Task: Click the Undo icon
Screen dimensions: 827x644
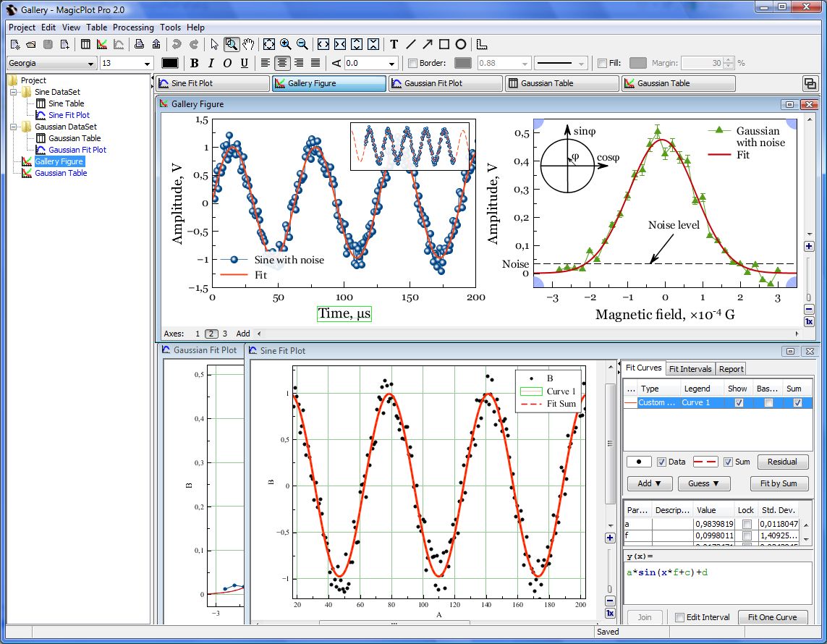Action: [x=177, y=44]
